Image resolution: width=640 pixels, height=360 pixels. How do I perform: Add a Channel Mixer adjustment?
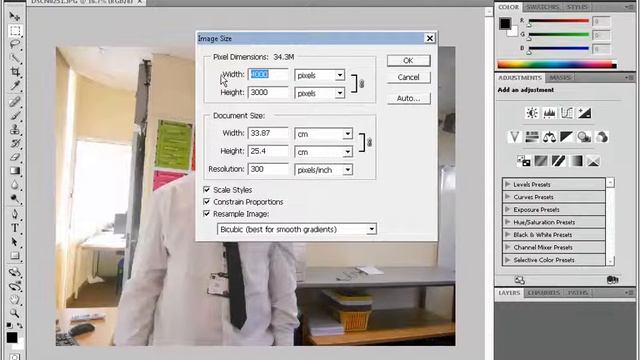point(602,137)
